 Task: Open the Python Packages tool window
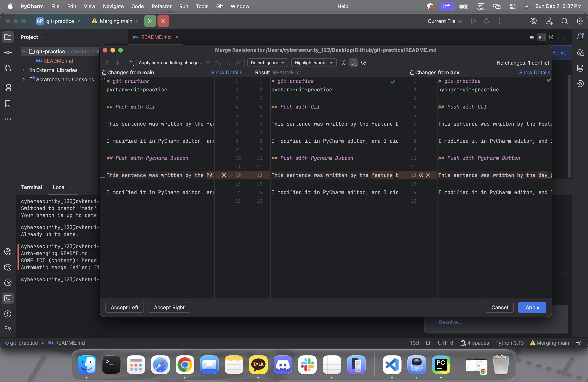click(x=8, y=267)
